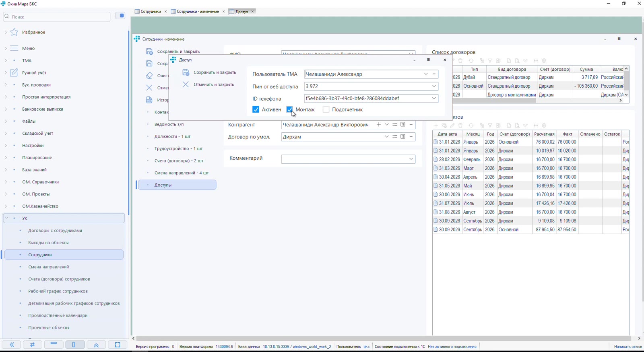Click the save icon beside Сохранить и закрыть in Доступ dialog

(186, 72)
